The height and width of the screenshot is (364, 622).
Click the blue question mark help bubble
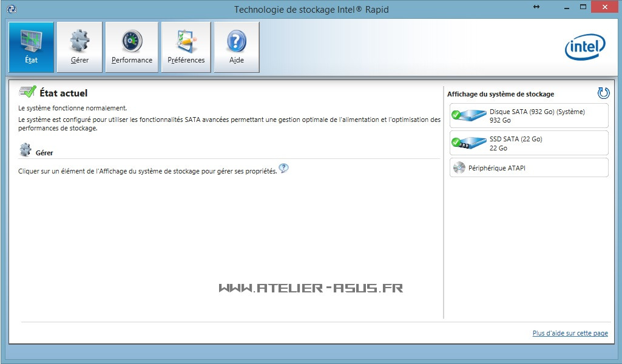pyautogui.click(x=283, y=169)
